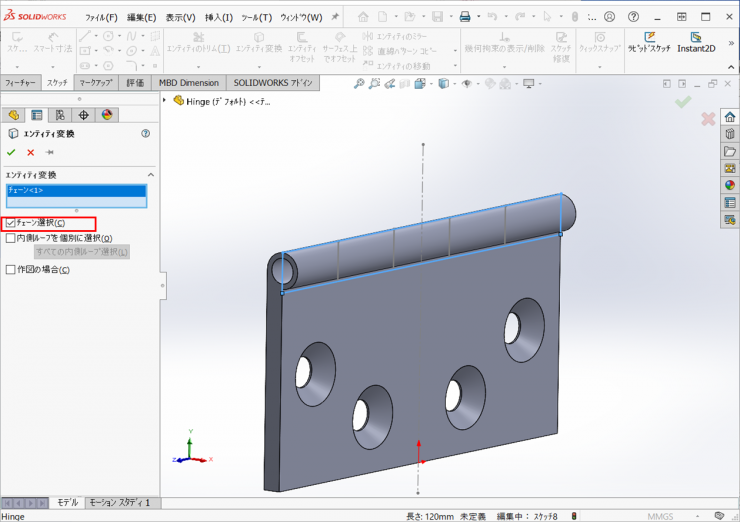
Task: Switch to the 評価 tab
Action: point(135,83)
